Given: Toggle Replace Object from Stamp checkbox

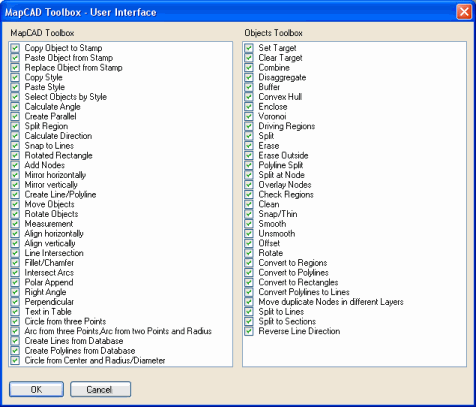Looking at the screenshot, I should pos(15,67).
